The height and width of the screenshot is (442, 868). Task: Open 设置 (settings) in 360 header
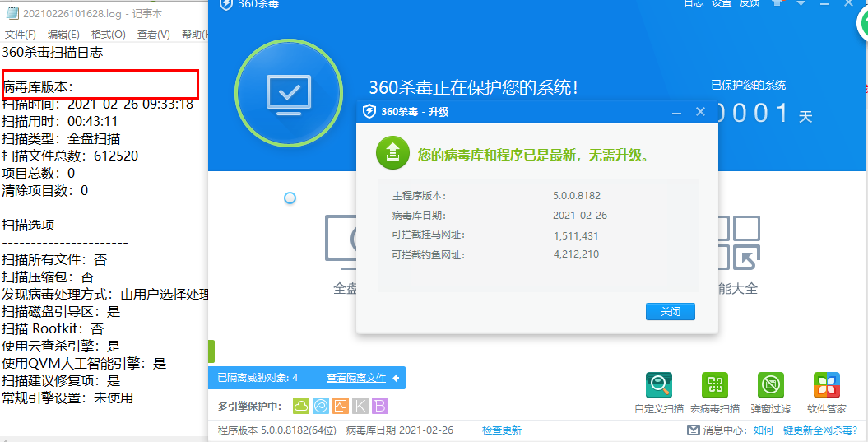coord(722,2)
